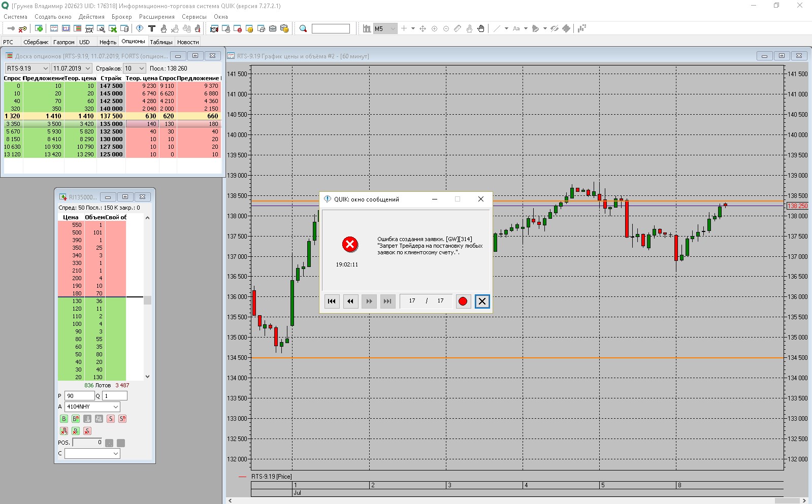Image resolution: width=812 pixels, height=504 pixels.
Task: Open the 11.07.2019 expiration date dropdown
Action: tap(72, 68)
